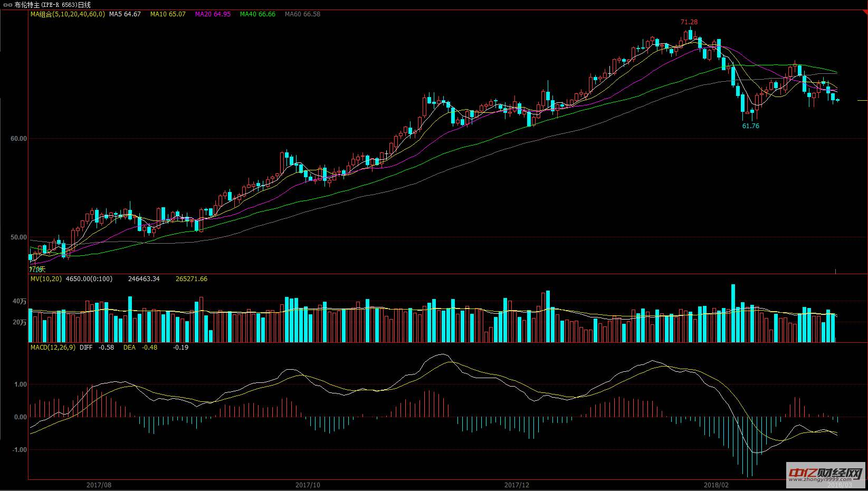The height and width of the screenshot is (491, 868).
Task: Select the 2017/08 date on time axis
Action: coord(99,485)
